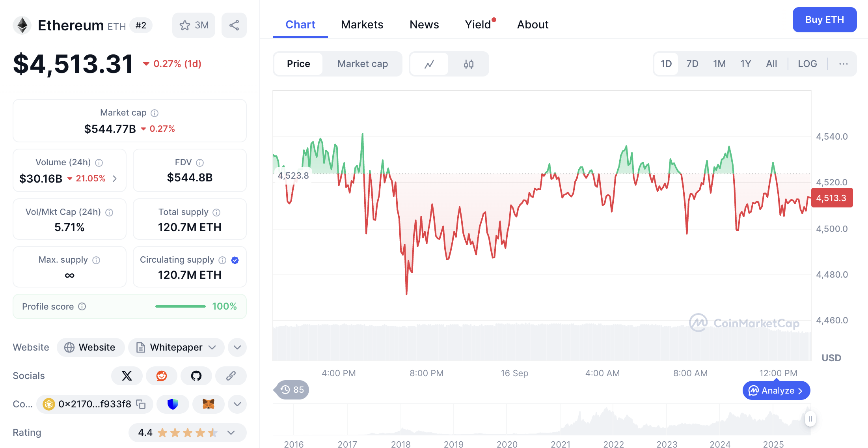Expand more contracts chevron

[237, 404]
